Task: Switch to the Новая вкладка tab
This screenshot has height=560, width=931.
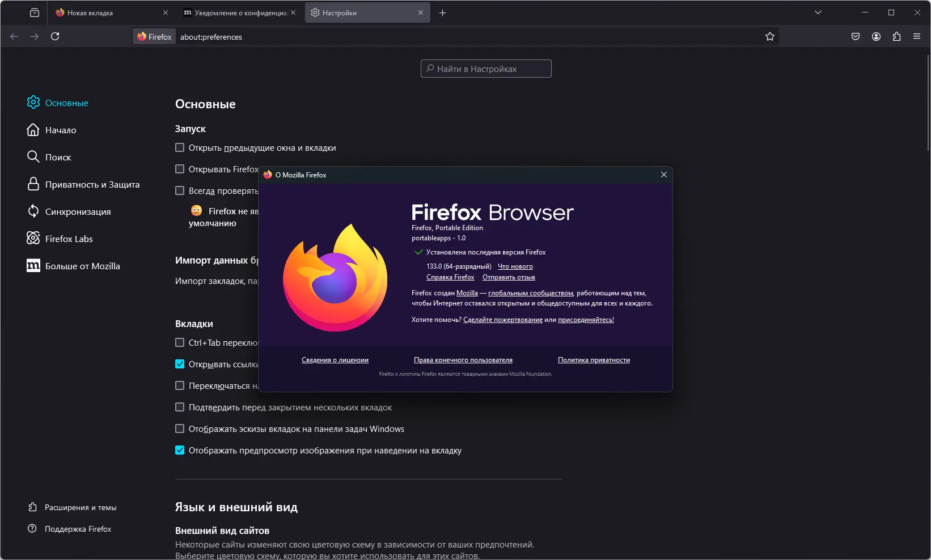Action: click(x=112, y=12)
